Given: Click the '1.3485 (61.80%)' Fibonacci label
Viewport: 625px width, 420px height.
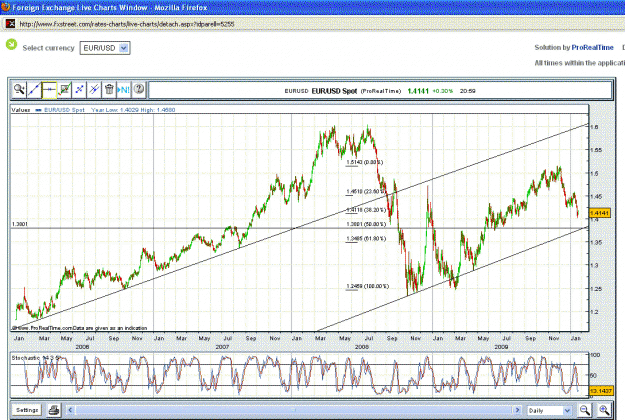Looking at the screenshot, I should point(366,239).
